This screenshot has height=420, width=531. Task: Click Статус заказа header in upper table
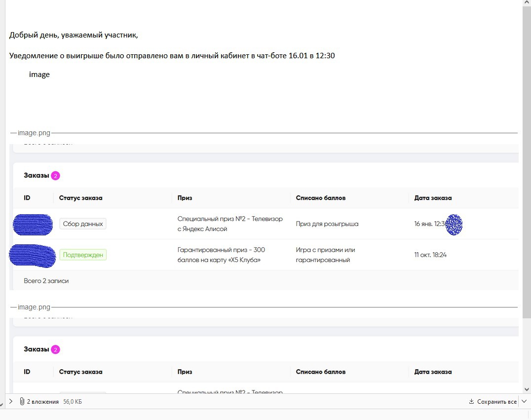tap(81, 198)
